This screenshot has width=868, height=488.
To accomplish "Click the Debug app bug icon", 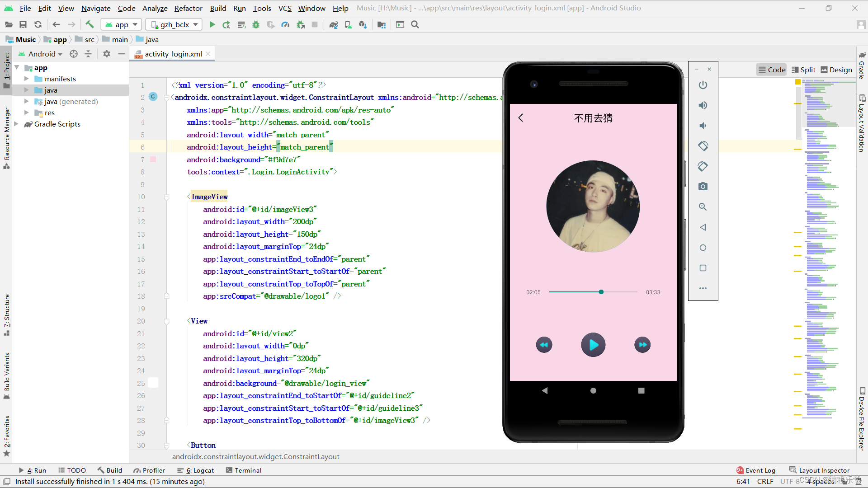I will (256, 25).
